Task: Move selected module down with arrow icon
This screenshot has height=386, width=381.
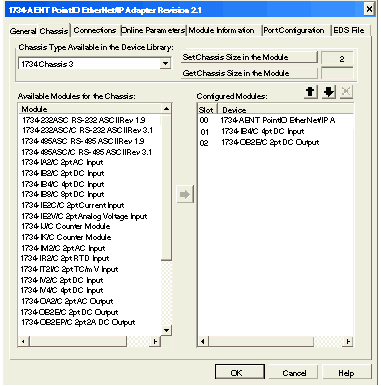Action: [x=329, y=92]
